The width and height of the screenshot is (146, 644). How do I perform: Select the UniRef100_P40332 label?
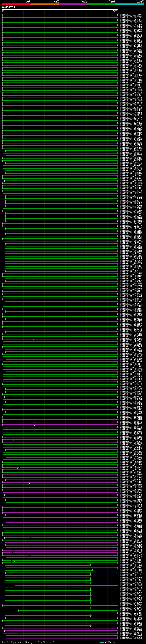[x=131, y=605]
